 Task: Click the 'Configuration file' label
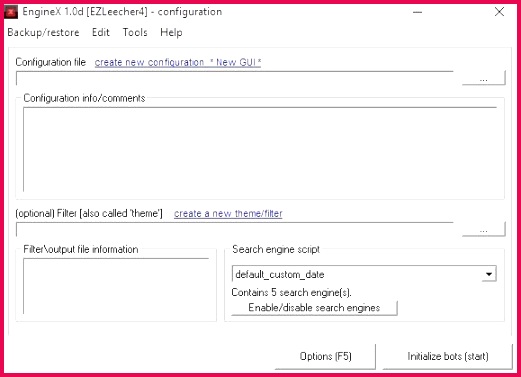(51, 62)
